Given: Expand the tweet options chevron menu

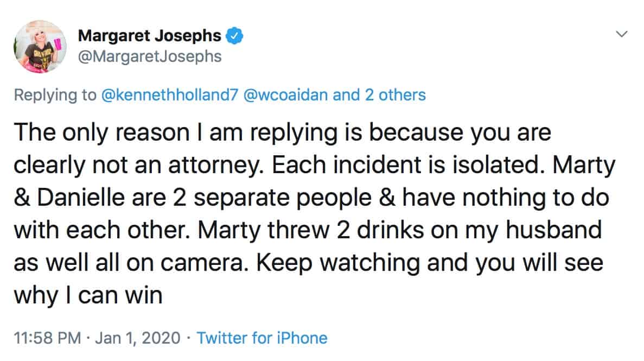Looking at the screenshot, I should coord(622,34).
